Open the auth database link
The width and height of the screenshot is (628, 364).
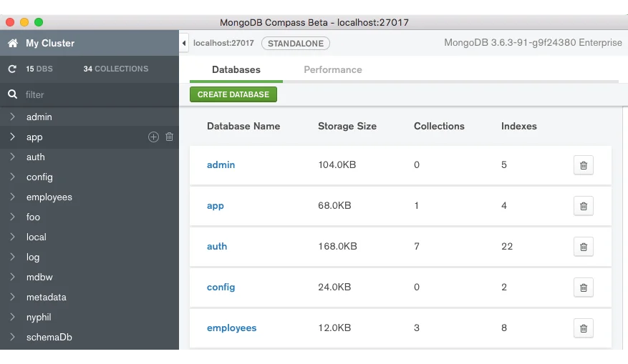217,247
